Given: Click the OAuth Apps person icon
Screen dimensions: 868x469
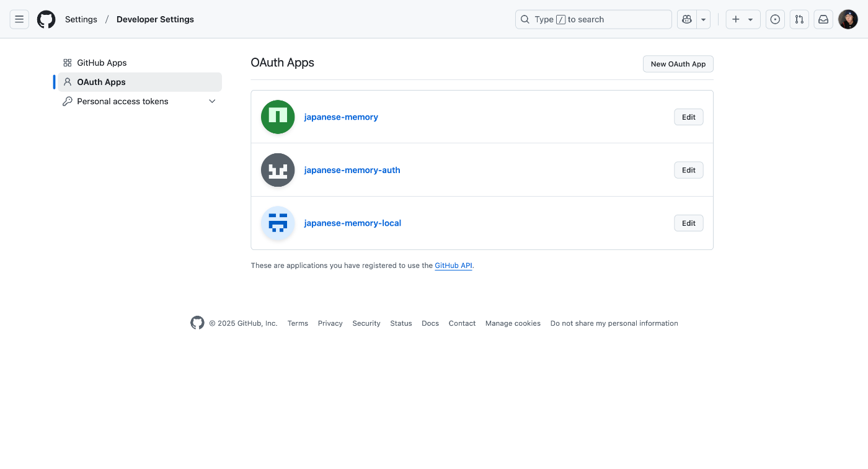Looking at the screenshot, I should click(x=68, y=82).
